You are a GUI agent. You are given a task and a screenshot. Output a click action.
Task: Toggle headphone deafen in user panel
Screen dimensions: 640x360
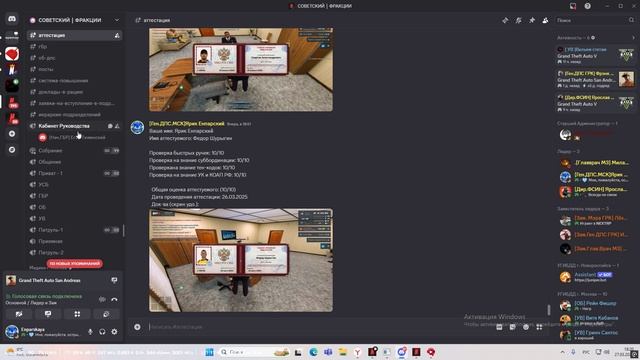[102, 332]
